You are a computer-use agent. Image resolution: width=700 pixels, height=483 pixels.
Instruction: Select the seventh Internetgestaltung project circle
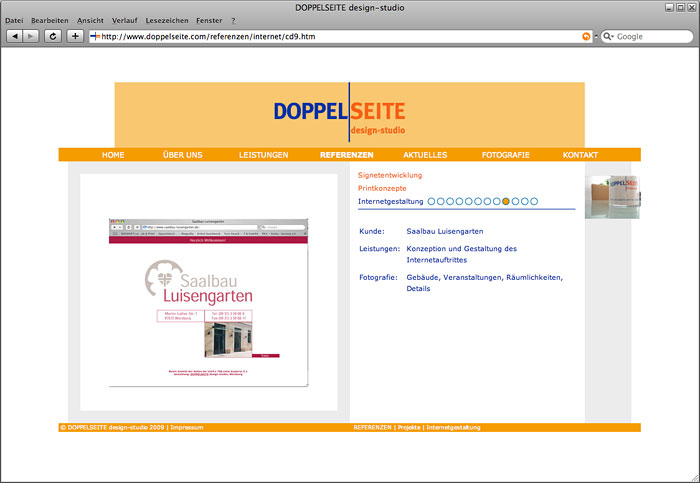tap(487, 201)
